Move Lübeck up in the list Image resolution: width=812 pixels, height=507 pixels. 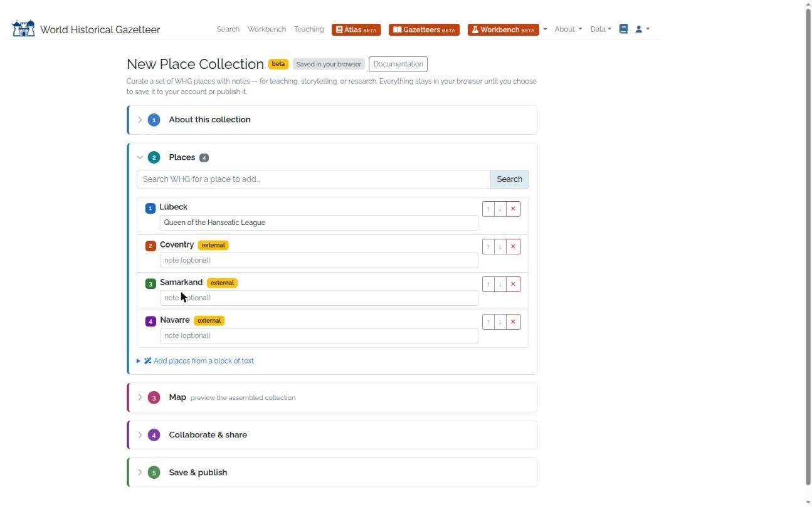[x=488, y=209]
